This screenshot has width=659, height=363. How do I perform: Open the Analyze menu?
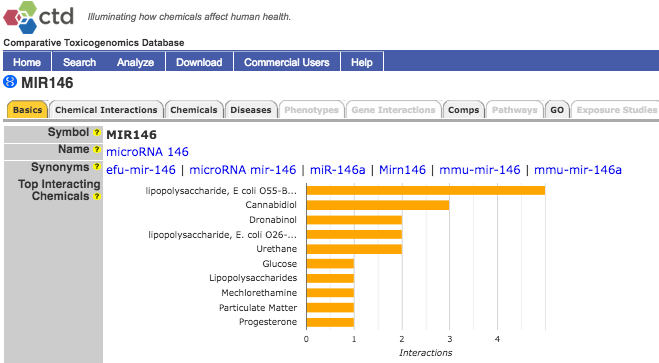135,62
